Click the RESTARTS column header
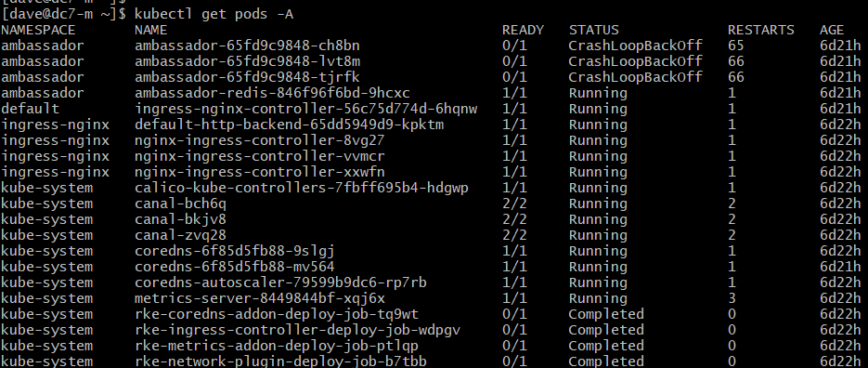 pyautogui.click(x=760, y=30)
